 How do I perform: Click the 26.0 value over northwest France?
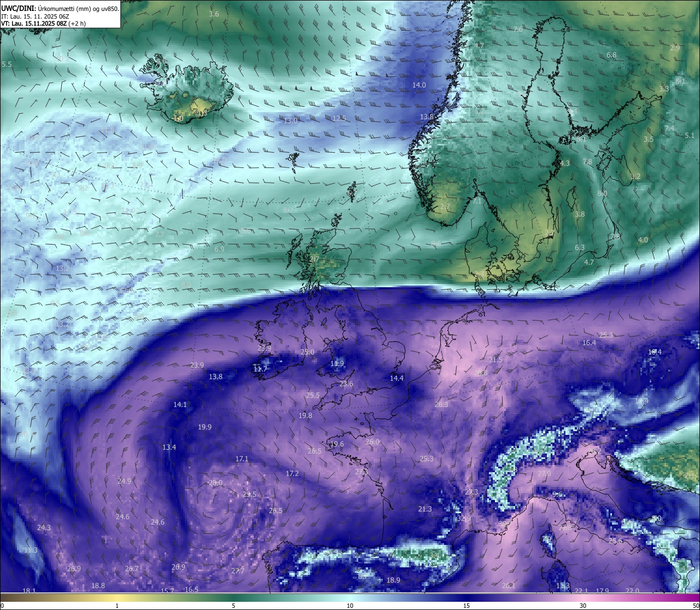[x=372, y=442]
